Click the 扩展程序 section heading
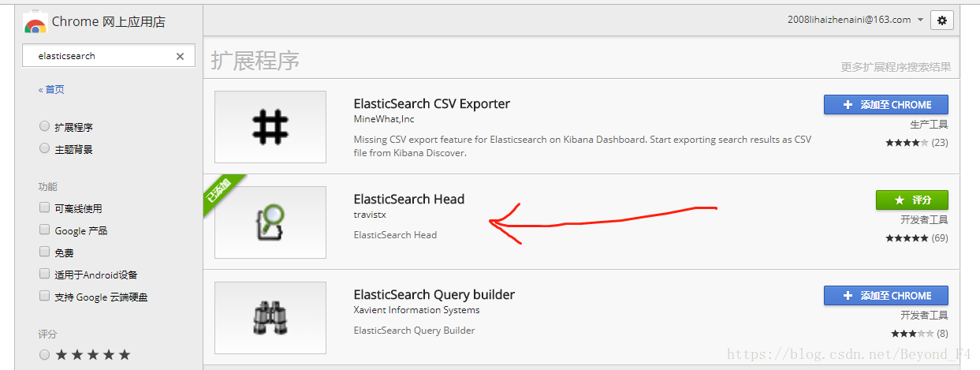The width and height of the screenshot is (980, 370). click(255, 61)
